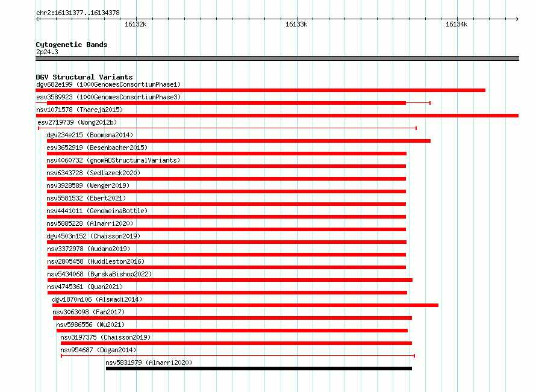Click the nsv5986556 red bar
536x392 pixels.
coord(232,331)
